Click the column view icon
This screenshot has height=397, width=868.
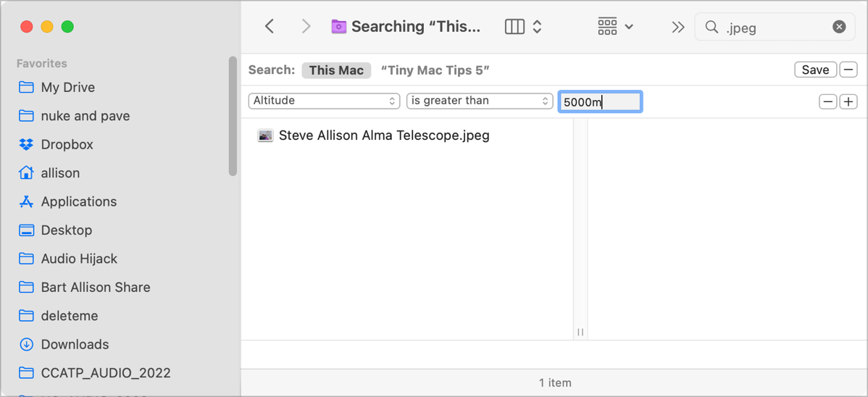pyautogui.click(x=514, y=27)
